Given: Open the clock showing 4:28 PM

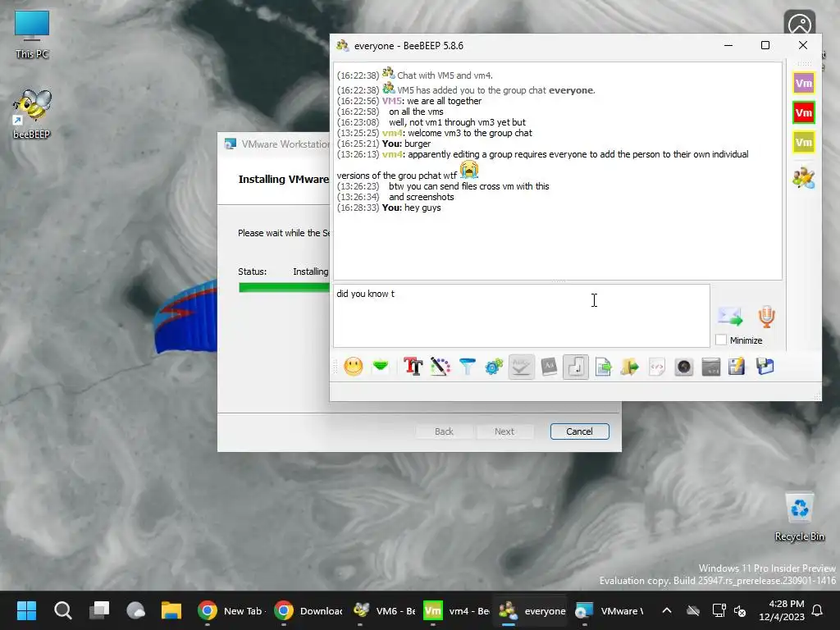Looking at the screenshot, I should 782,610.
